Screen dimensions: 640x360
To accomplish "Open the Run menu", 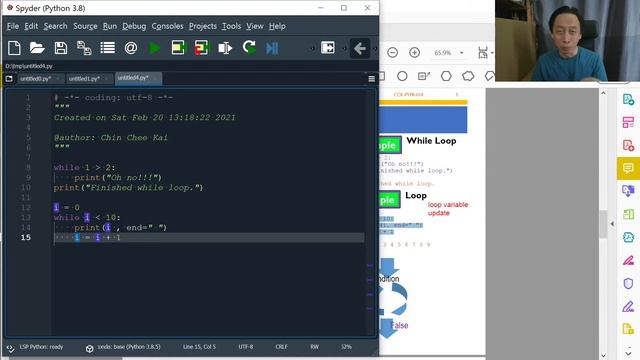I will pos(109,26).
